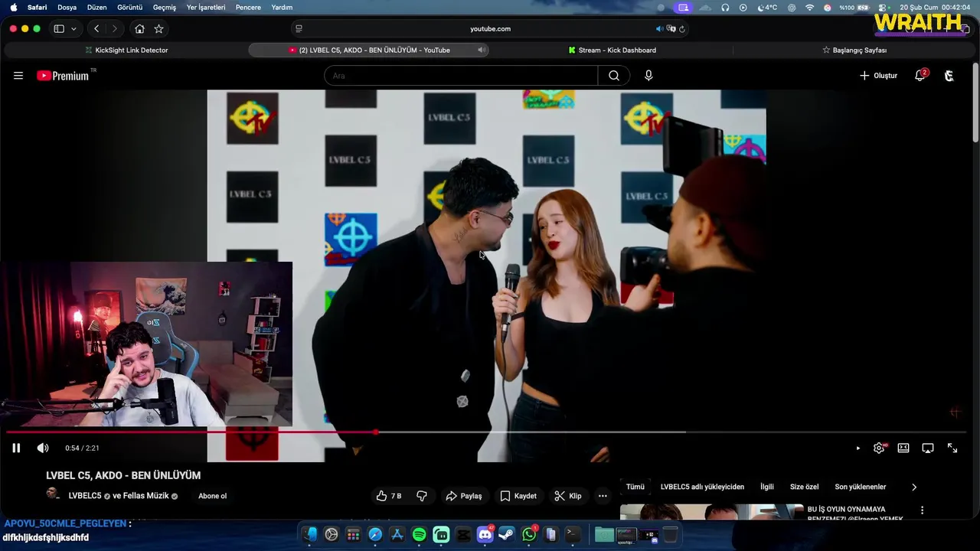Open the Geçmiş menu
The image size is (980, 551).
[165, 7]
